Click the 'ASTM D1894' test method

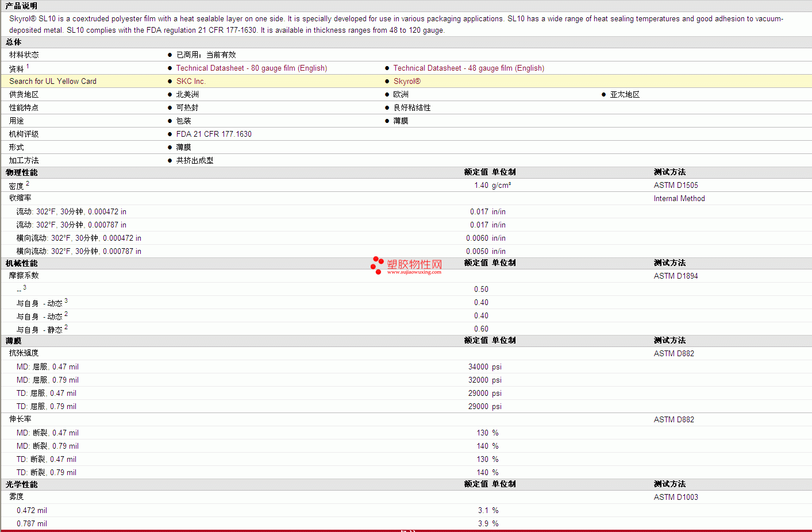point(676,276)
